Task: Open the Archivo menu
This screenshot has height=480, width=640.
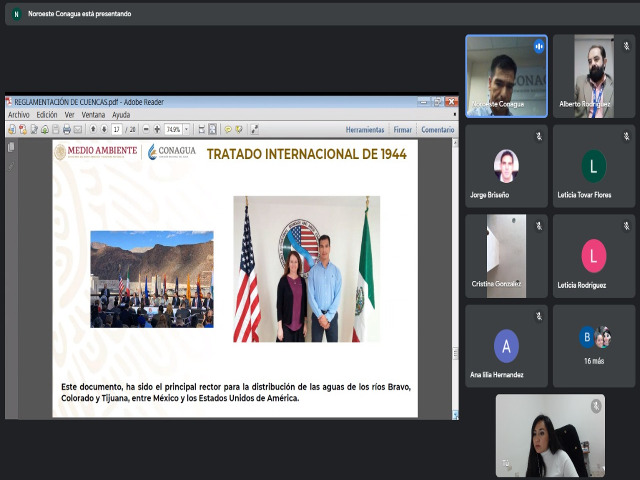Action: point(19,115)
